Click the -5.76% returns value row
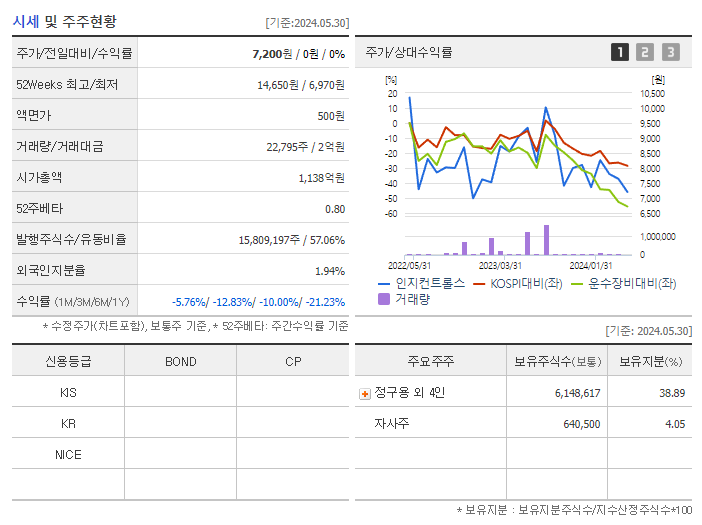The image size is (702, 525). pos(258,302)
